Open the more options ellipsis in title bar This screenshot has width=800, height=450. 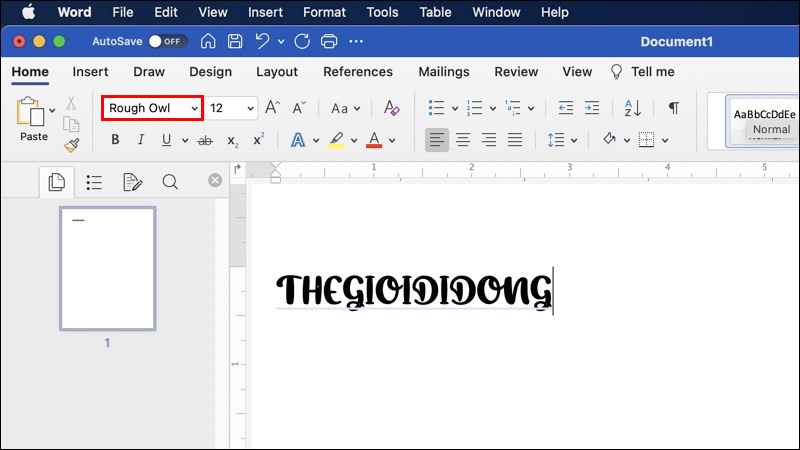356,41
